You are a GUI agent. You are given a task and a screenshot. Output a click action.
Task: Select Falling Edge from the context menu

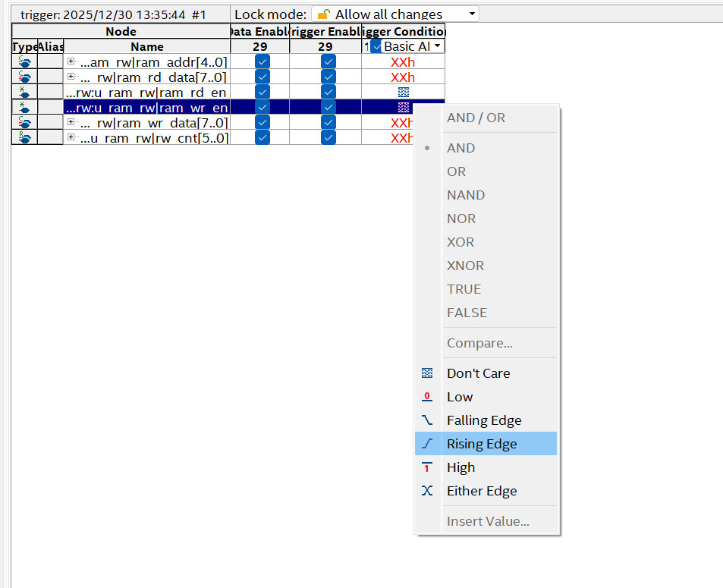[486, 420]
